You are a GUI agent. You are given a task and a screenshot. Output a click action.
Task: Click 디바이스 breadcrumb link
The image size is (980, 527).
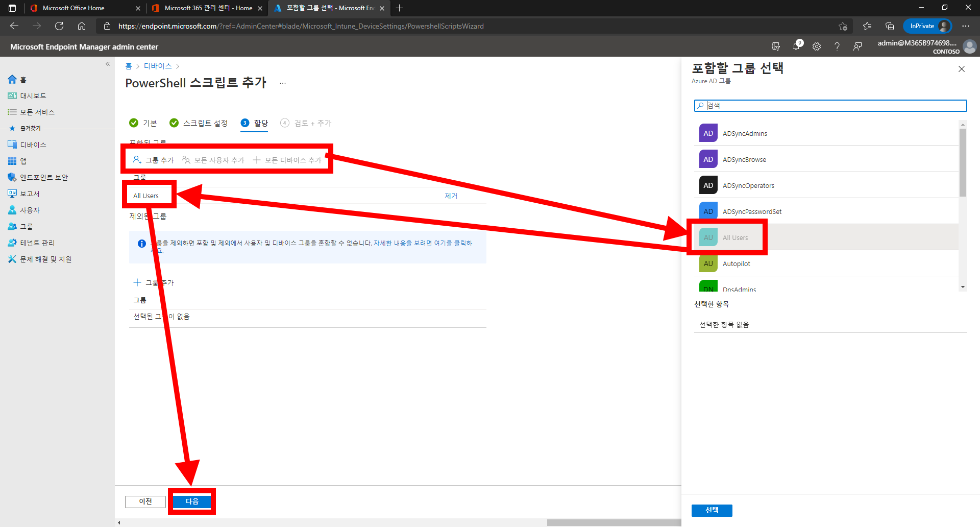point(158,66)
